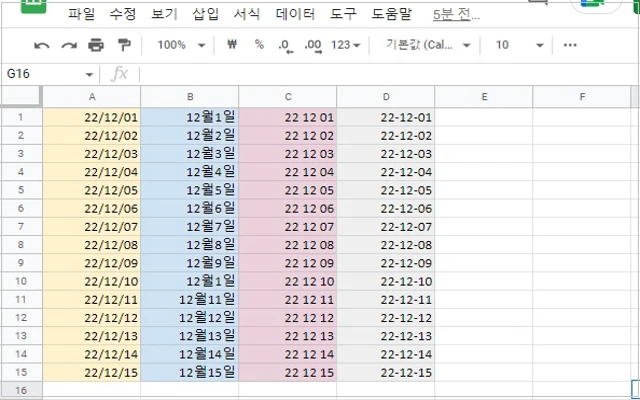Click cell containing 22/12/07

(x=92, y=227)
